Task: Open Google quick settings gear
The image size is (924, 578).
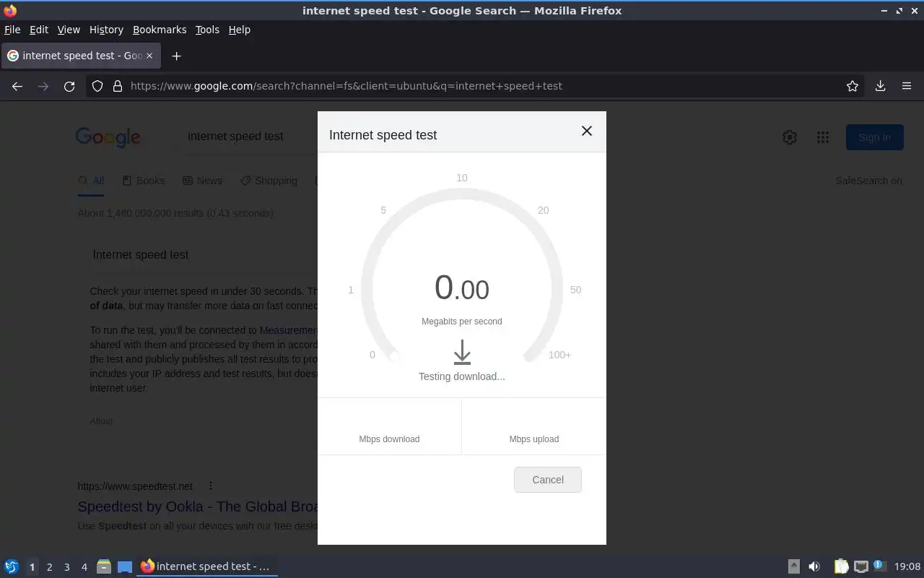Action: [790, 137]
